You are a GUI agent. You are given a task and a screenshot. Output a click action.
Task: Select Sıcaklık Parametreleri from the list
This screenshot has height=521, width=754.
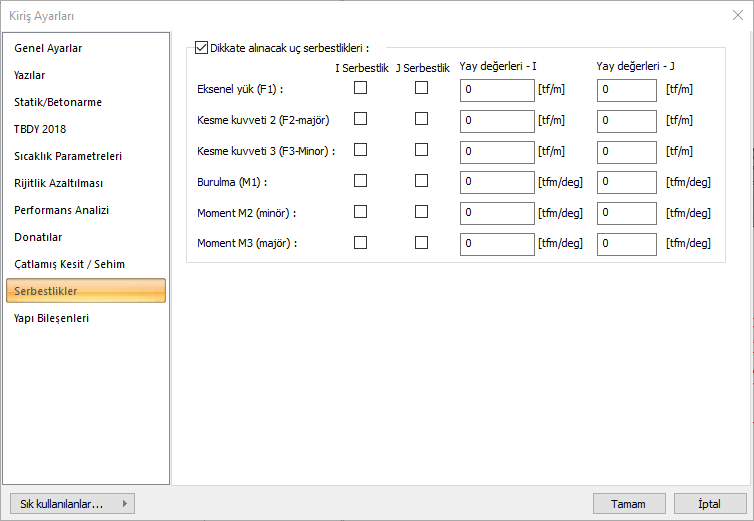point(68,156)
